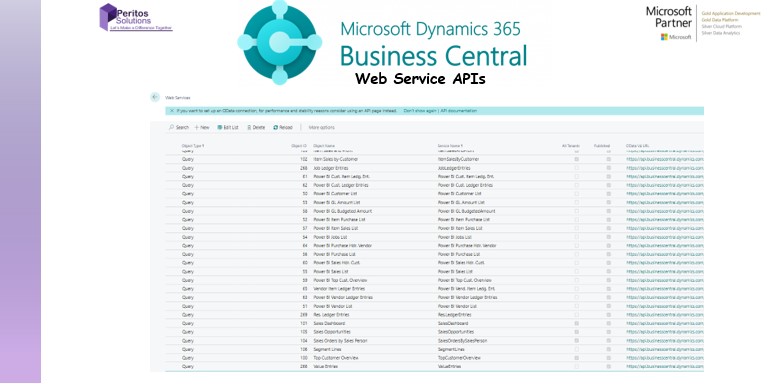
Task: Toggle Published for Value Entries row
Action: (608, 366)
